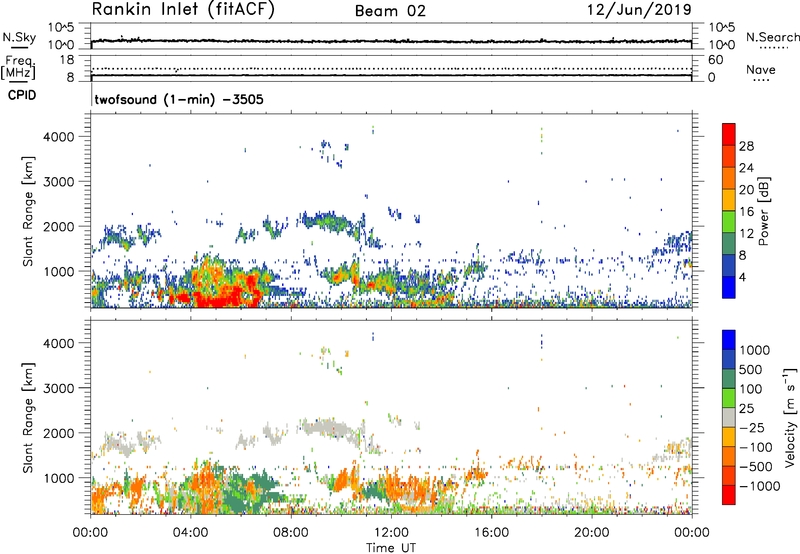Image resolution: width=800 pixels, height=554 pixels.
Task: Click the yellow 16-20 dB power colorbar segment
Action: click(729, 200)
